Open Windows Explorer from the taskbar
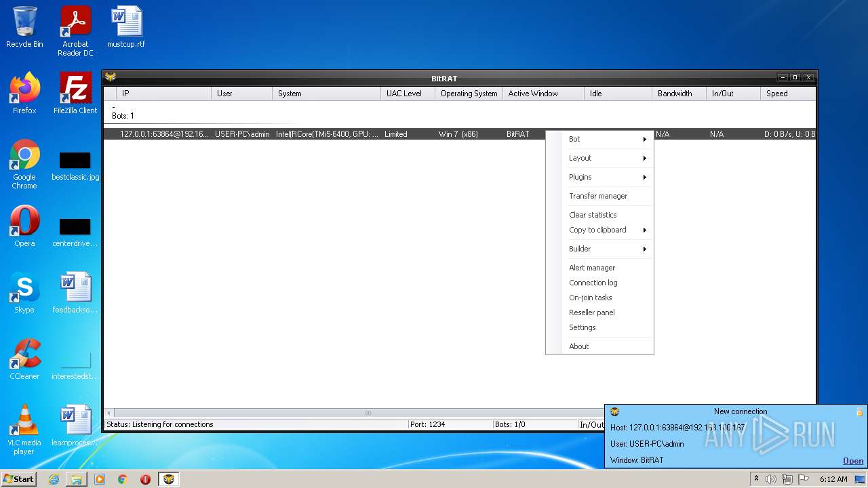This screenshot has height=488, width=868. click(x=77, y=479)
